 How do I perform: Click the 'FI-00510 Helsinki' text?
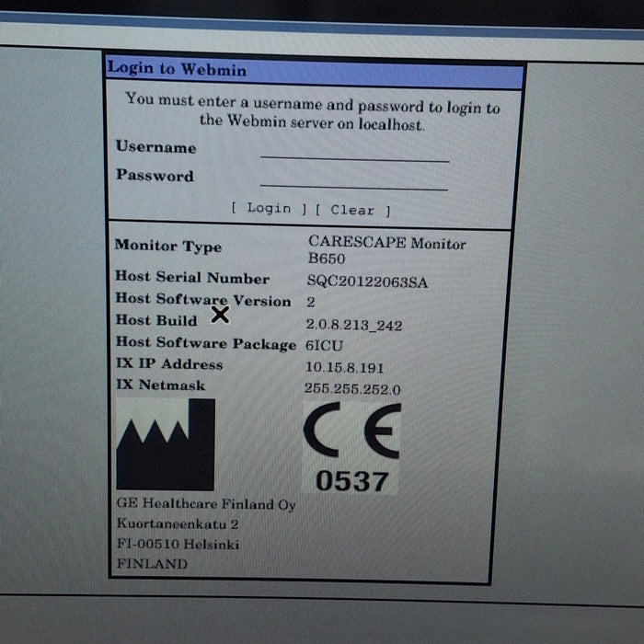pos(178,544)
